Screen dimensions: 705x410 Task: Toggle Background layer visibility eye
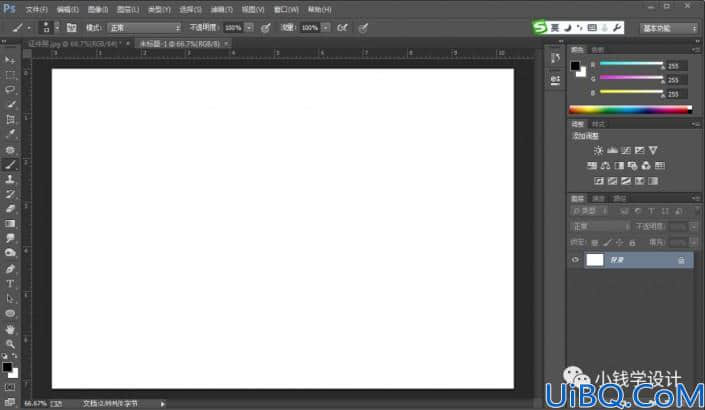click(575, 260)
